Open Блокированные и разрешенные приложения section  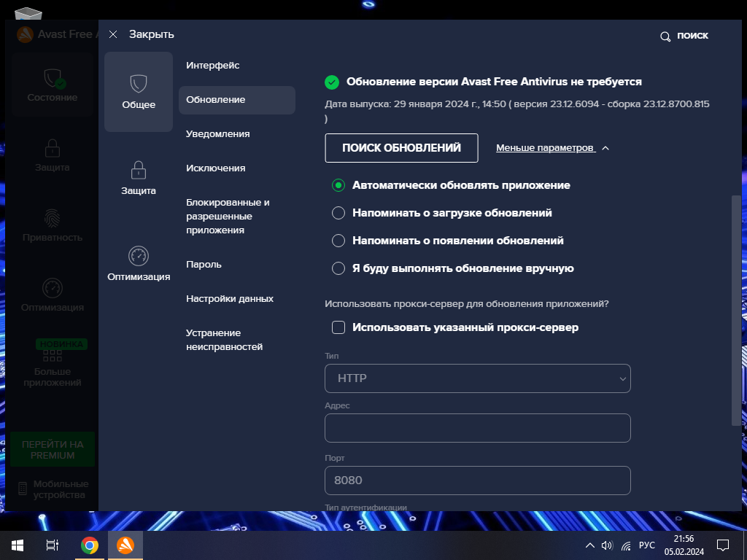pyautogui.click(x=228, y=216)
